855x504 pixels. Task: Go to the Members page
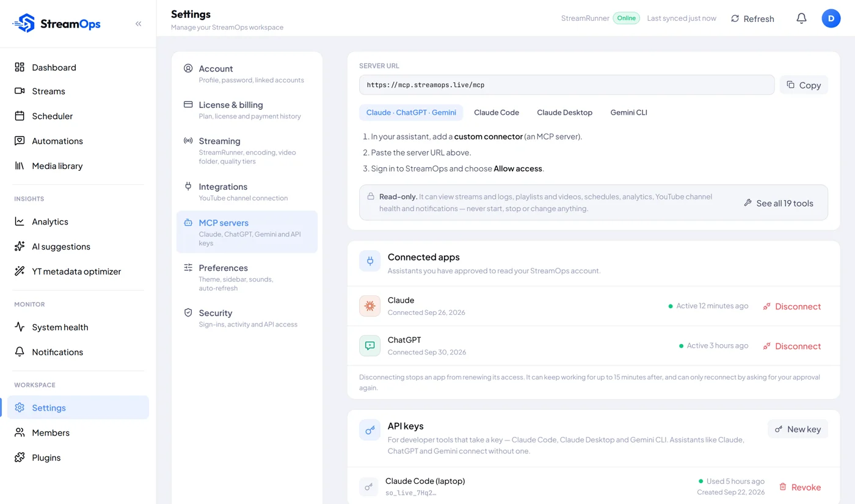tap(78, 433)
